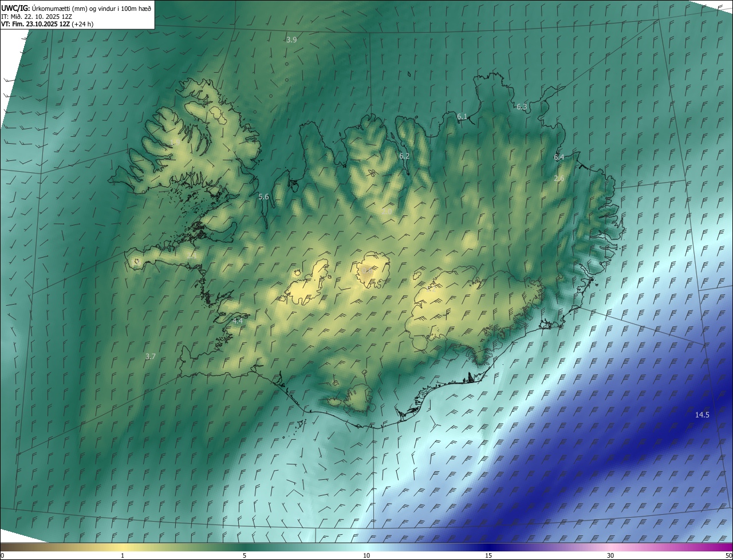Screen dimensions: 733x560
Task: Click the 6.4 value label on the map
Action: (559, 157)
